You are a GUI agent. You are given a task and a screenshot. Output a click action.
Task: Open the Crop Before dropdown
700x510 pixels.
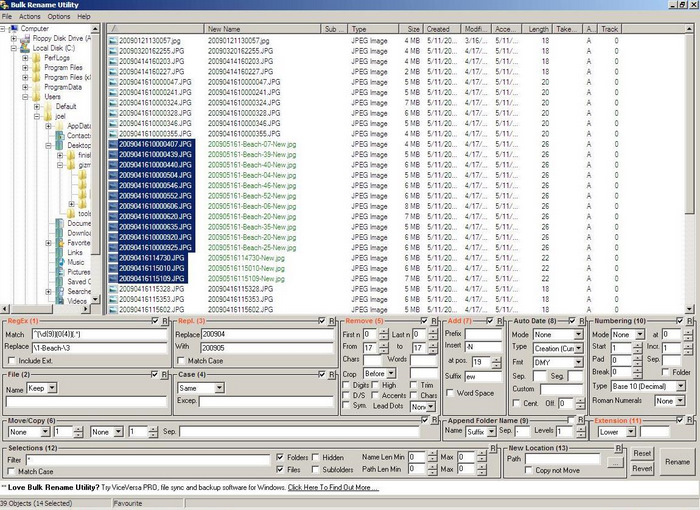(391, 373)
